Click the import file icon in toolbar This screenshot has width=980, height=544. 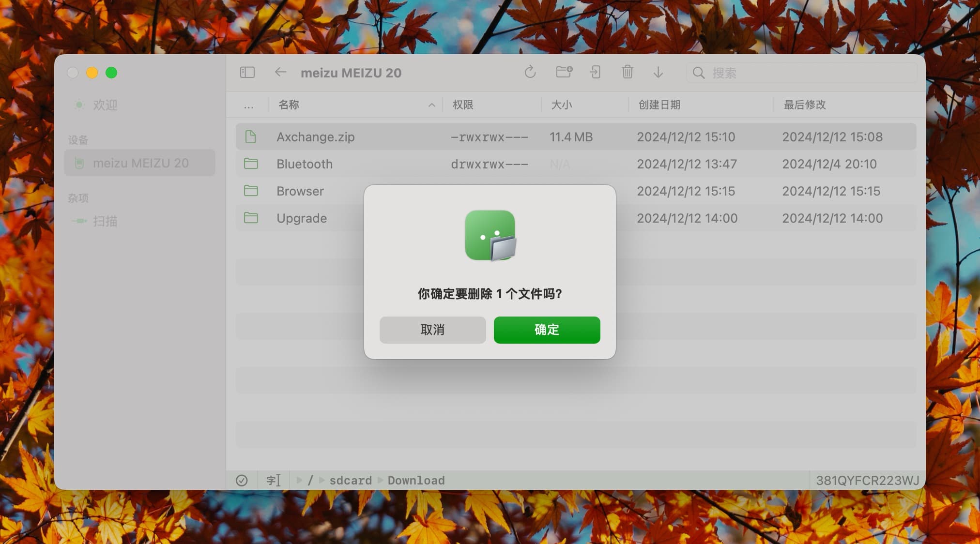(x=595, y=73)
